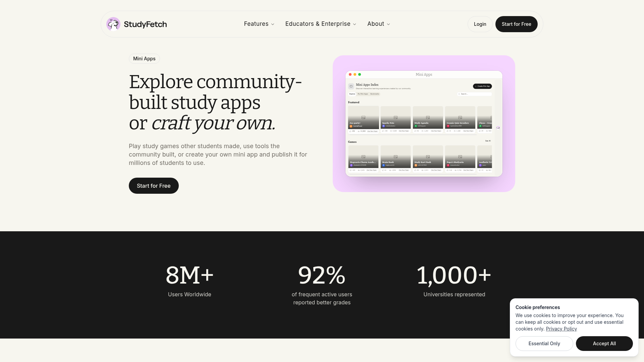The width and height of the screenshot is (644, 362).
Task: Choose Essential Only cookies
Action: point(544,344)
